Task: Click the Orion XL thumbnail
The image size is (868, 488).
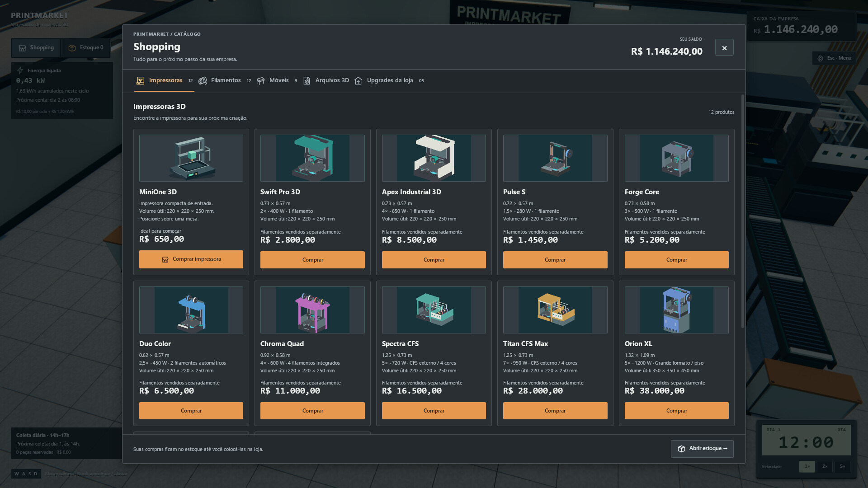Action: 677,310
